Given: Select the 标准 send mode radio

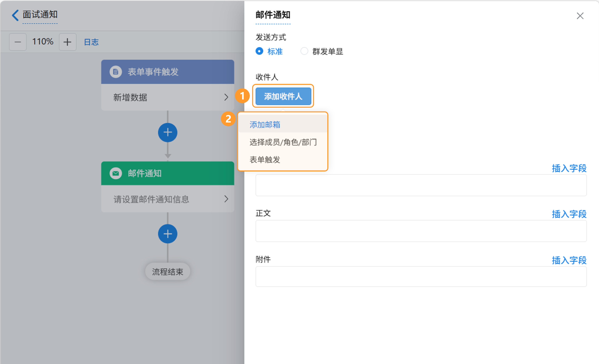Looking at the screenshot, I should click(x=259, y=51).
